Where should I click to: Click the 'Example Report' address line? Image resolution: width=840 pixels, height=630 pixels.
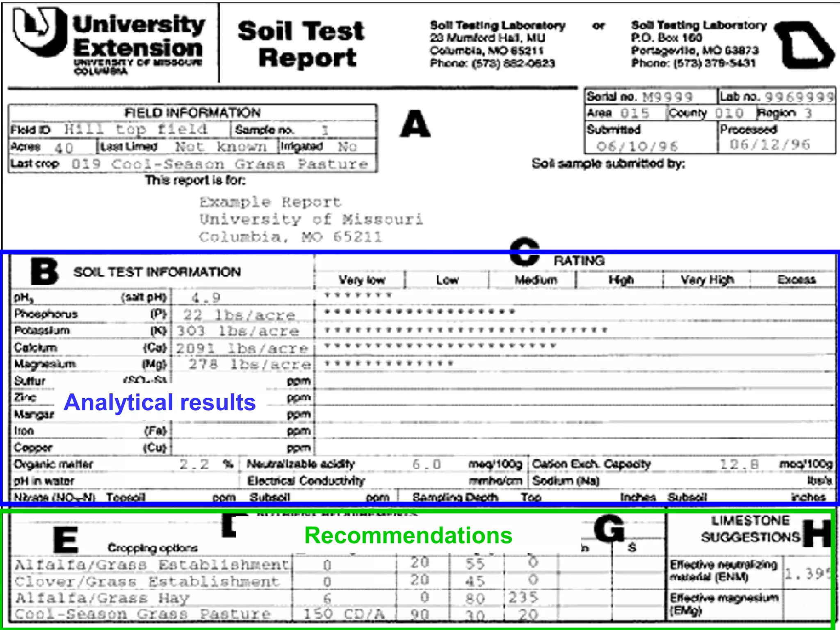tap(270, 202)
